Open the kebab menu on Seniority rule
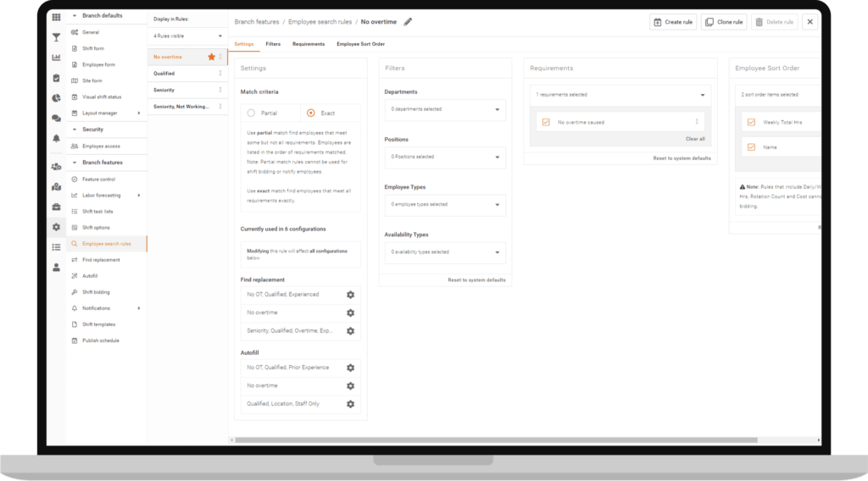This screenshot has width=868, height=481. pyautogui.click(x=220, y=90)
